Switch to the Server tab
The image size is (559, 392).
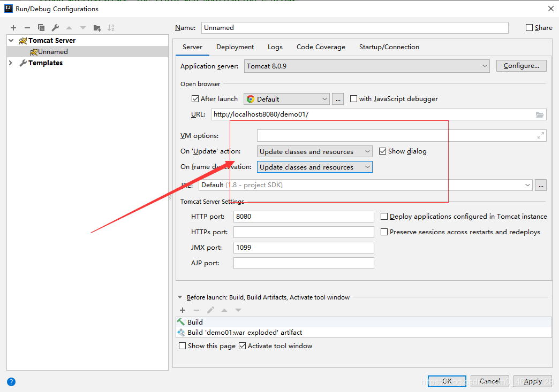(192, 48)
